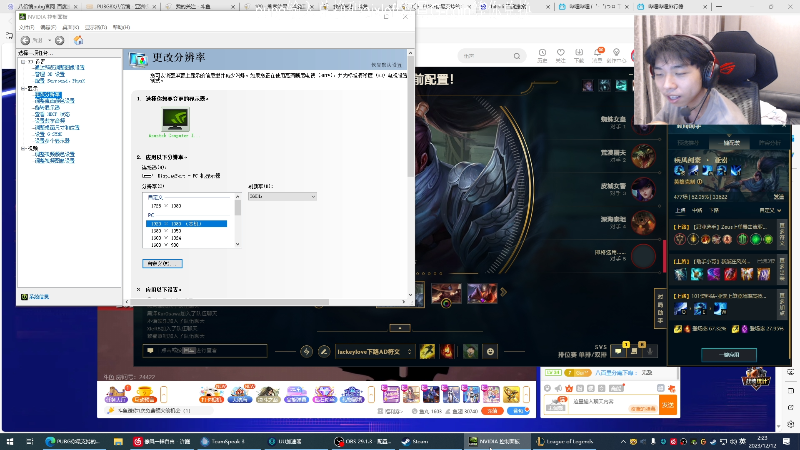
Task: Open NVIDIA Control Panel home icon
Action: tap(78, 40)
